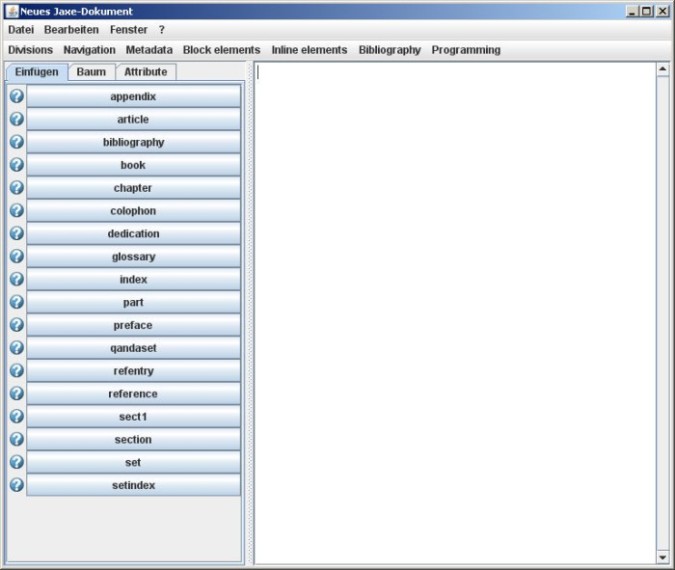Open the Inline elements dropdown
Image resolution: width=675 pixels, height=570 pixels.
click(x=309, y=50)
